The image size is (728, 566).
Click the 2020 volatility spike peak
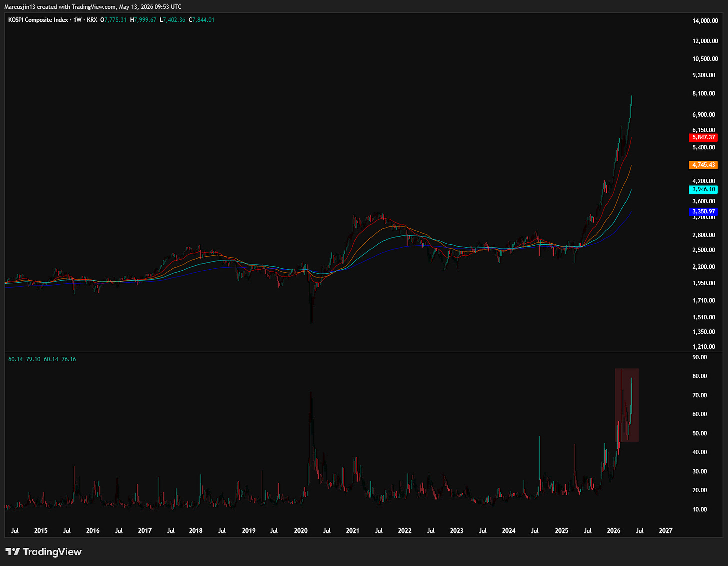click(311, 393)
